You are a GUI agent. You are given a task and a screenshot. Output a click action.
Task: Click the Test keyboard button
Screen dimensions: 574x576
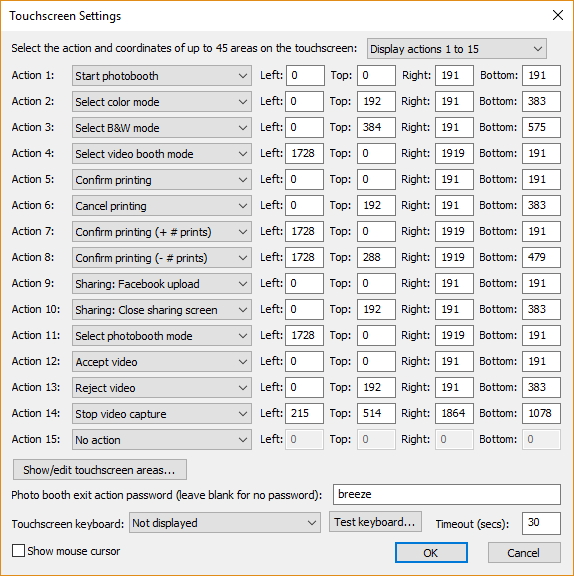point(375,522)
